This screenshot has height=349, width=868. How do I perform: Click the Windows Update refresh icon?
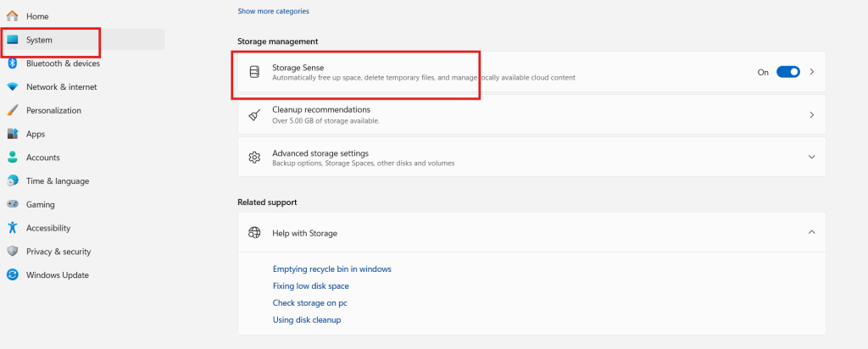12,275
